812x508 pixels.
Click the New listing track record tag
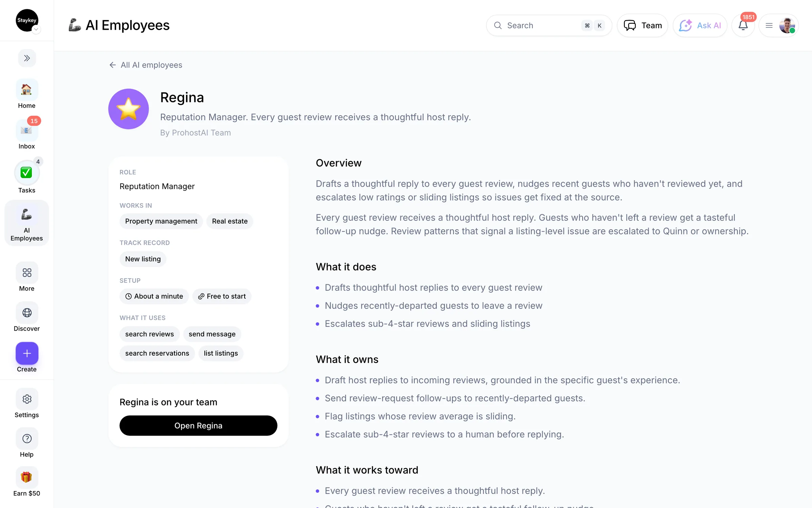143,259
